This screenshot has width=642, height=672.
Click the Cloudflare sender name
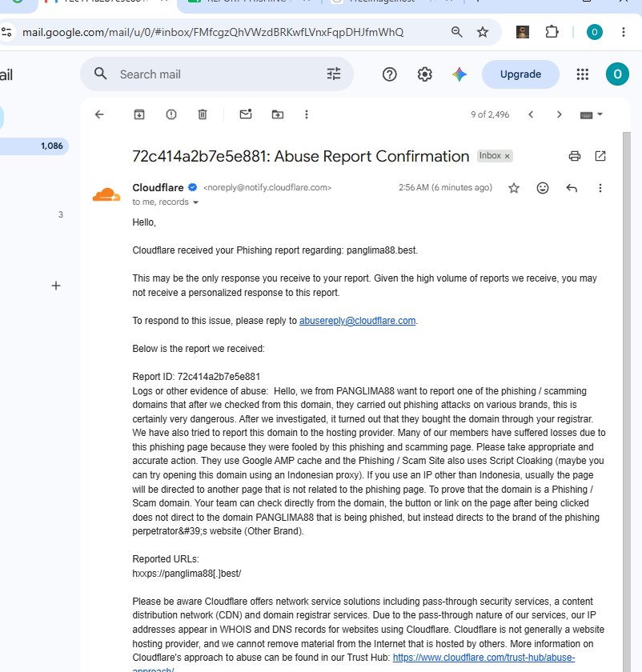pos(158,188)
